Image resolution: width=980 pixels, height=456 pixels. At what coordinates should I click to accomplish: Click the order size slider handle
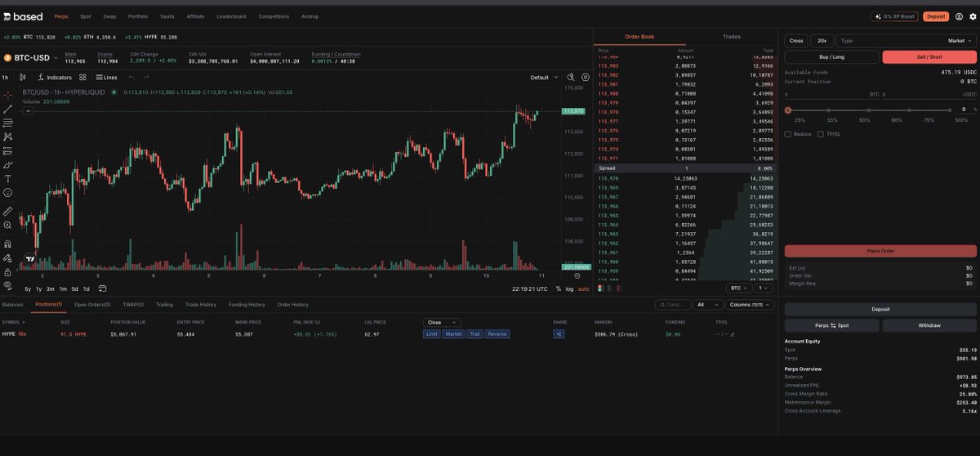787,110
